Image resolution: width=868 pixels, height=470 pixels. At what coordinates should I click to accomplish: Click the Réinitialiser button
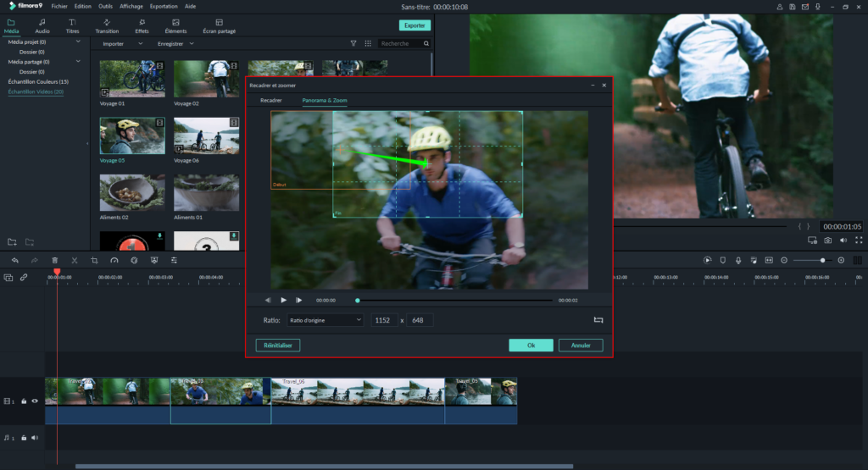pos(278,345)
